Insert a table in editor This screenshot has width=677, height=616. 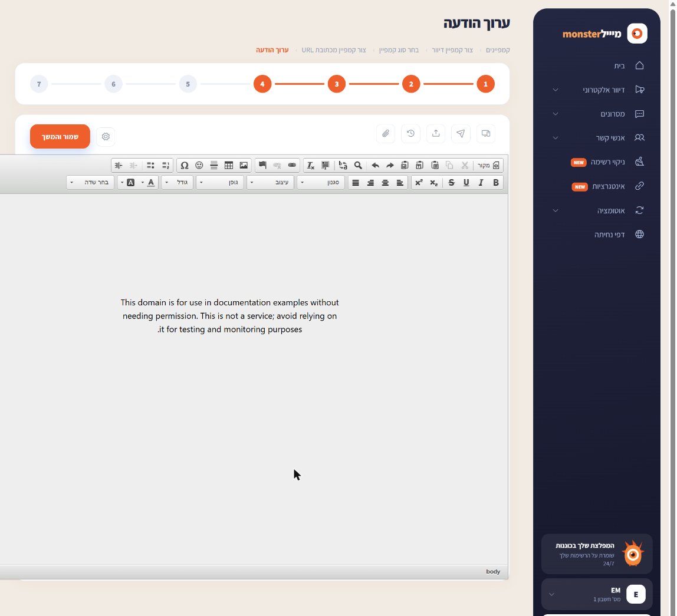(229, 165)
